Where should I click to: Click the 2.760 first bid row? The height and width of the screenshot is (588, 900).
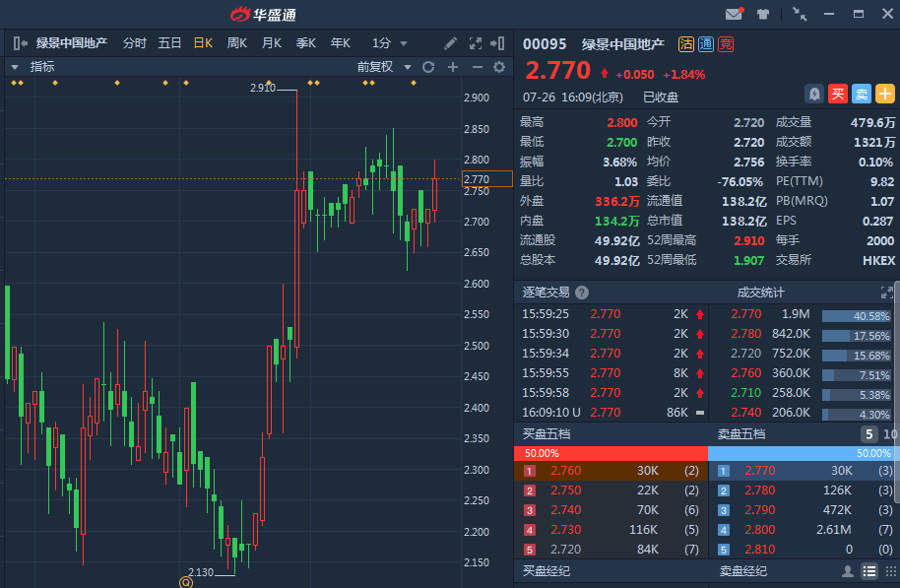(x=611, y=471)
